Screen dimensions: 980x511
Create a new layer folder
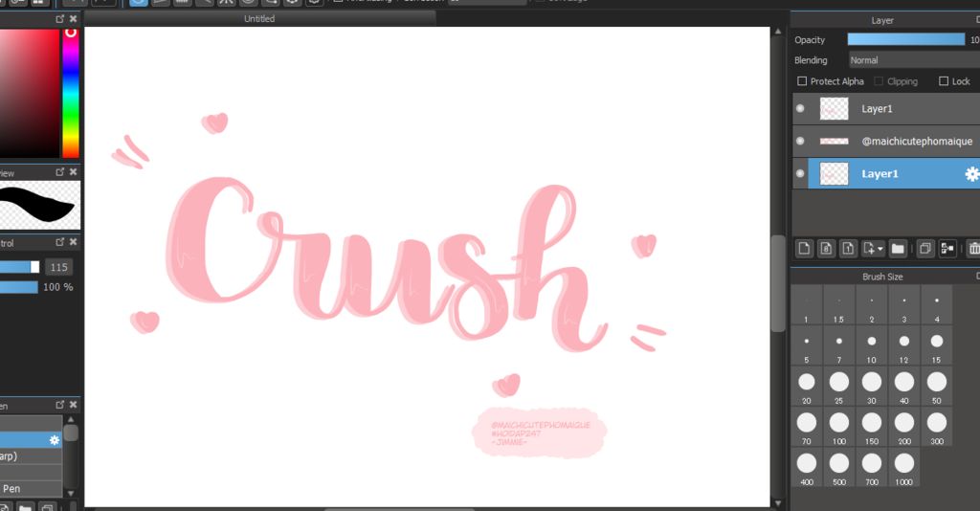coord(898,249)
